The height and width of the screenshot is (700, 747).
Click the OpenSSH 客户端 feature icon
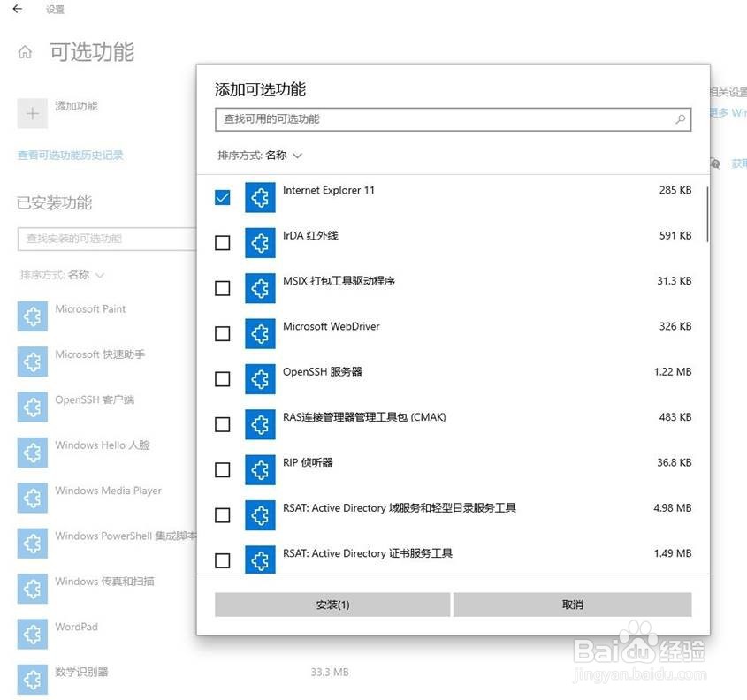point(33,407)
